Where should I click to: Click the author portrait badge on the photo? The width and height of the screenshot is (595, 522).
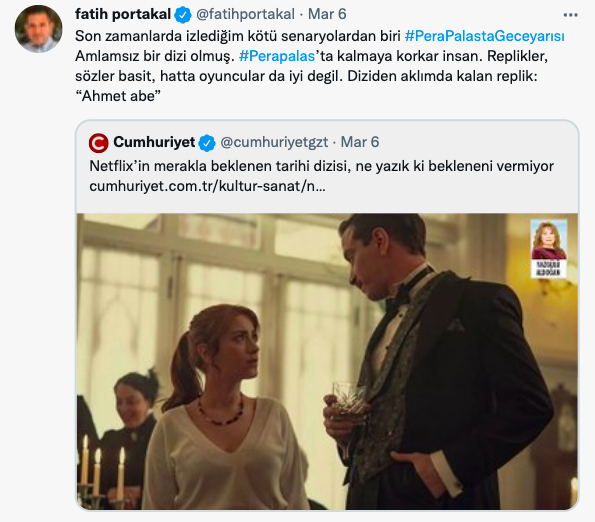pyautogui.click(x=549, y=248)
